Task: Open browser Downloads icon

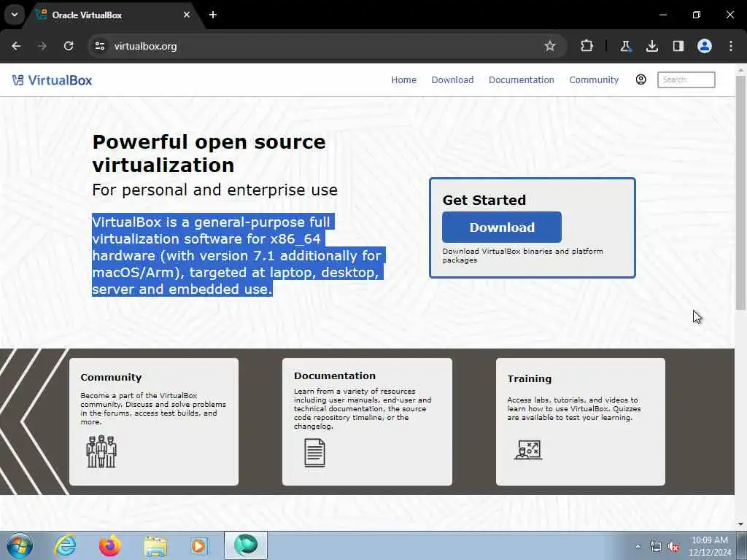Action: click(x=651, y=46)
